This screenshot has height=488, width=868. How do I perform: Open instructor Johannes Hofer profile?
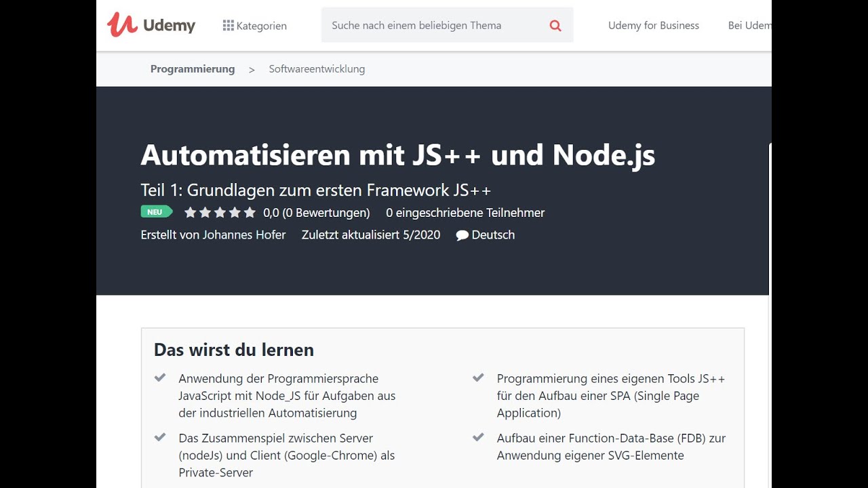click(x=244, y=235)
